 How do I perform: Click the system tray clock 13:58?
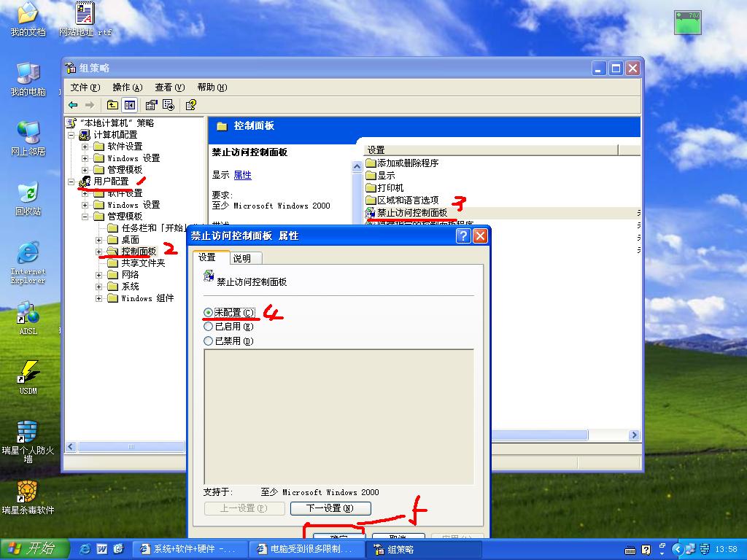coord(726,550)
